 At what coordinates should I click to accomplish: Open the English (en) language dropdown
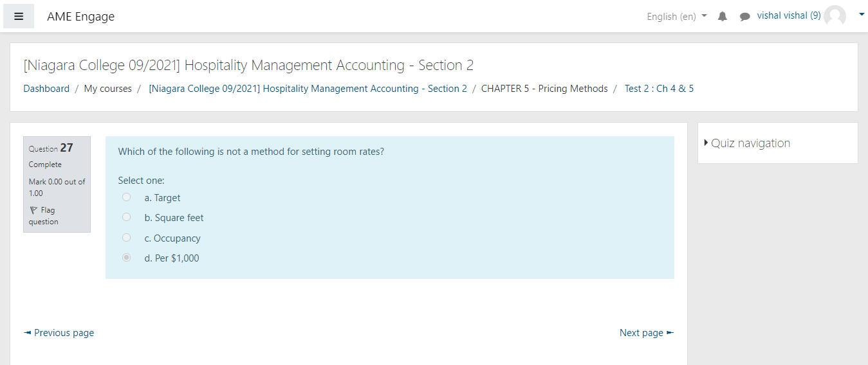(x=677, y=17)
